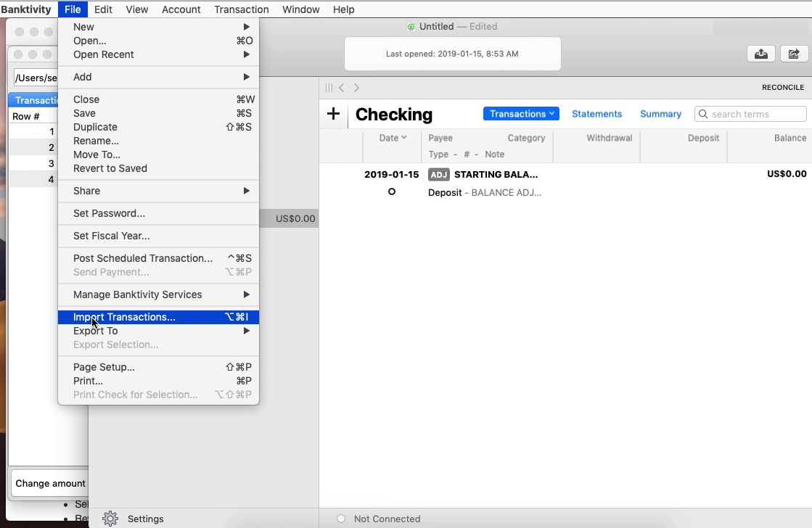Expand the Export To submenu
This screenshot has height=528, width=812.
point(158,331)
